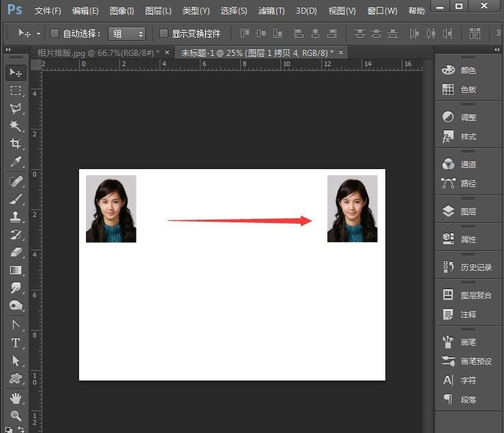The width and height of the screenshot is (504, 433).
Task: Open the 色板 swatches panel
Action: pyautogui.click(x=468, y=89)
